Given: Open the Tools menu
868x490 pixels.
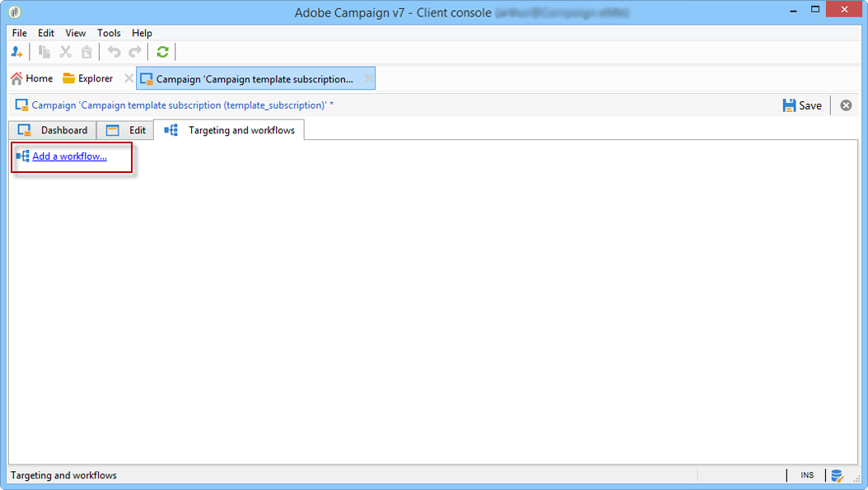Looking at the screenshot, I should [109, 33].
